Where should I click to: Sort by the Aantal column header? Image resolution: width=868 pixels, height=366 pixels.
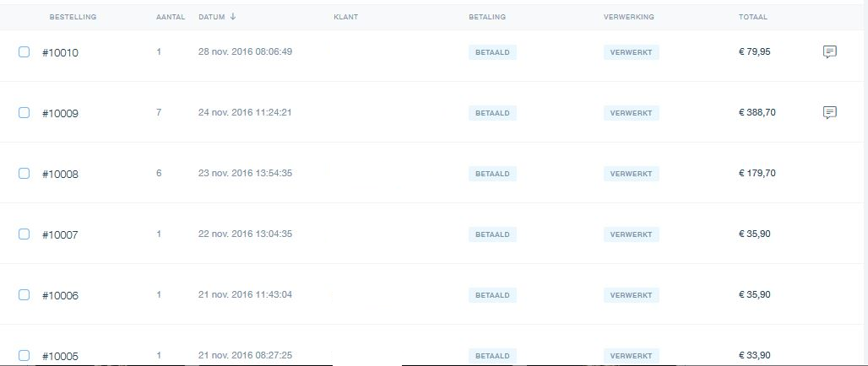[x=171, y=17]
